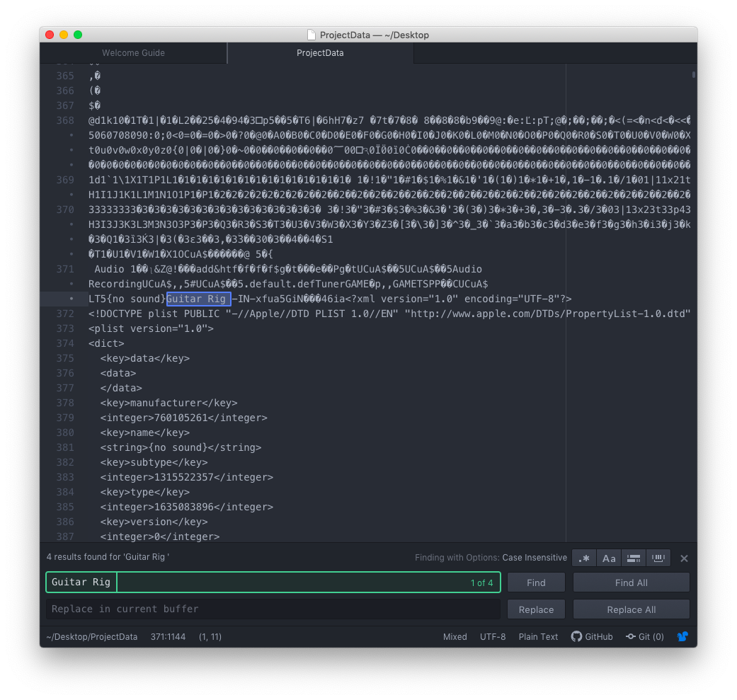Image resolution: width=737 pixels, height=700 pixels.
Task: Click the '<string>{no sound}</string>' line
Action: click(181, 448)
